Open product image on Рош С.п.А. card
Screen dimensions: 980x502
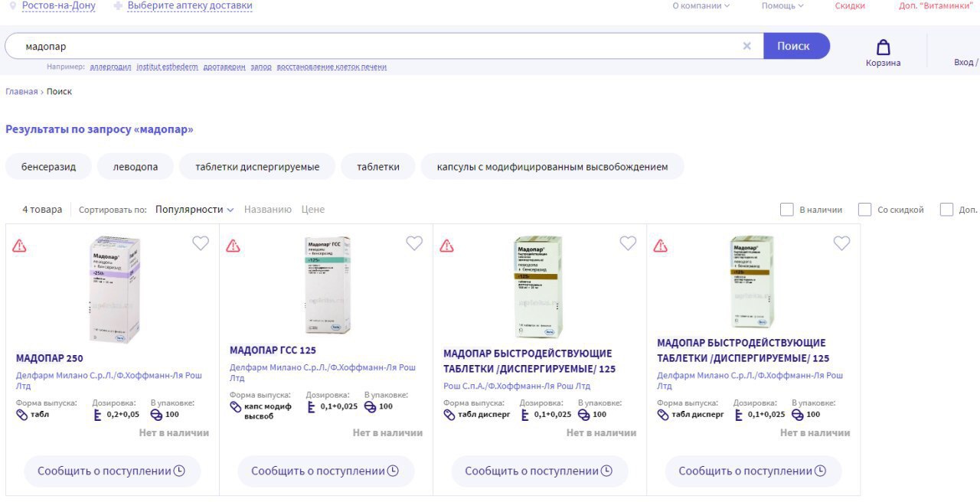click(538, 287)
